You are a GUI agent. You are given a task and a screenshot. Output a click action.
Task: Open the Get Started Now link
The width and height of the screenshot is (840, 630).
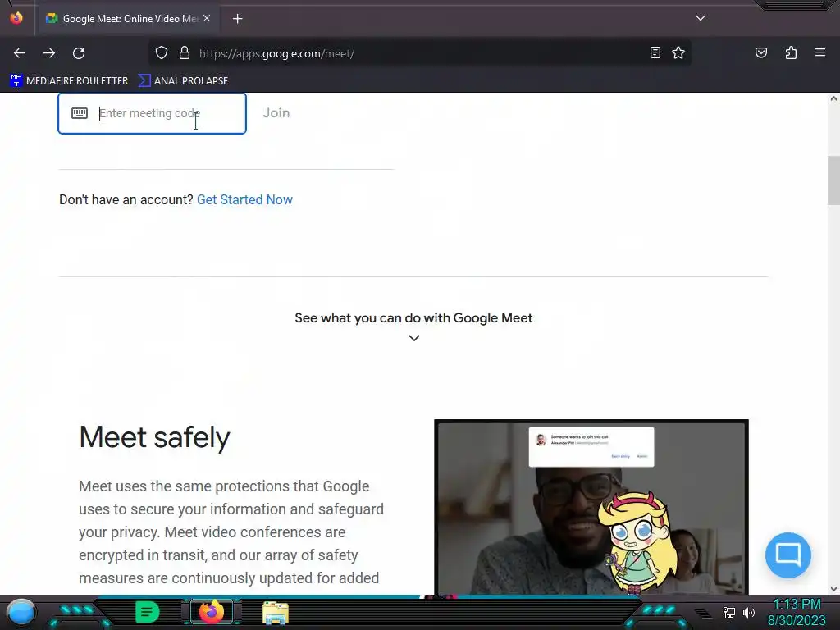point(244,200)
